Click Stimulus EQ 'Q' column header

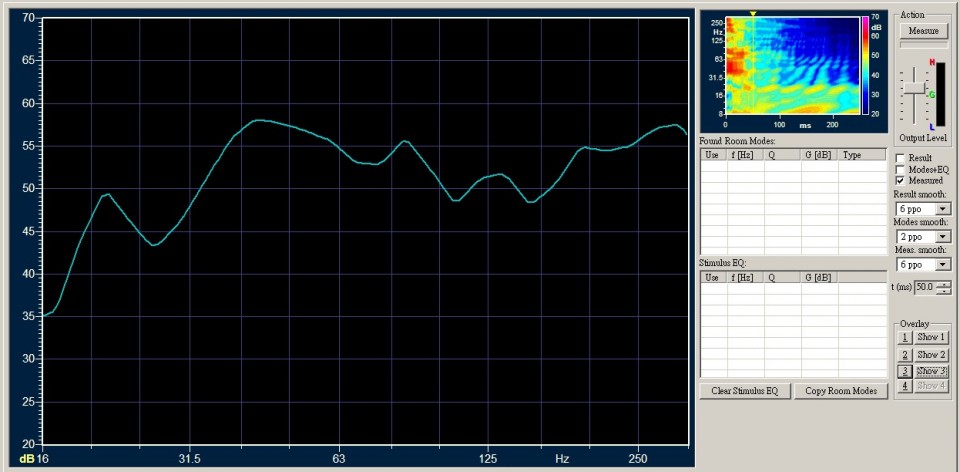(x=783, y=277)
